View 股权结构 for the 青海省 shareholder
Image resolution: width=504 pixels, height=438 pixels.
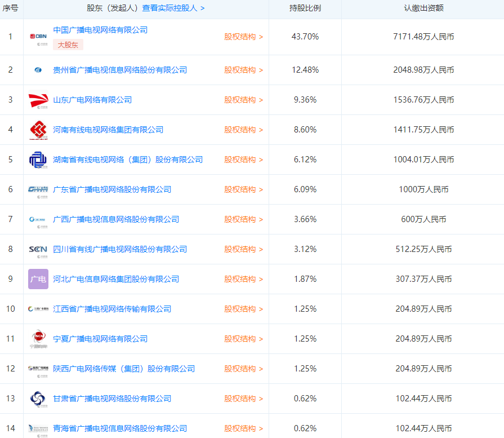point(244,428)
